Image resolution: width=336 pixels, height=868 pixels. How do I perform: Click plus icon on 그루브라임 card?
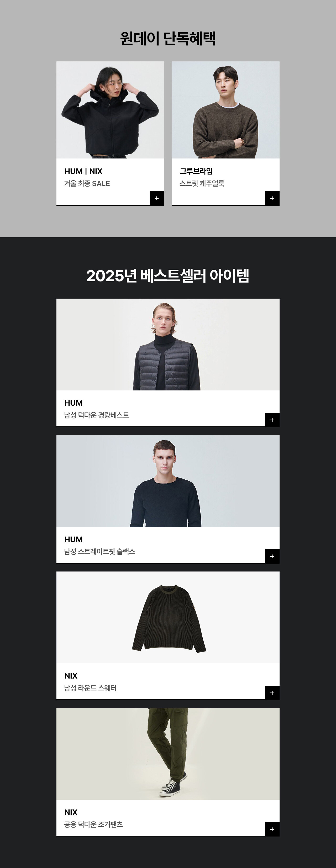point(272,198)
